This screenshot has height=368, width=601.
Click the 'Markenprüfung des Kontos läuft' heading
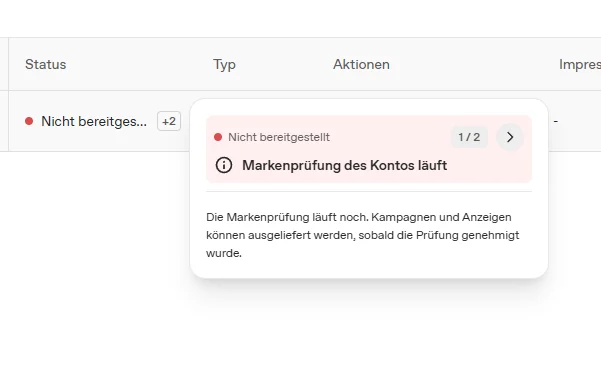click(345, 166)
